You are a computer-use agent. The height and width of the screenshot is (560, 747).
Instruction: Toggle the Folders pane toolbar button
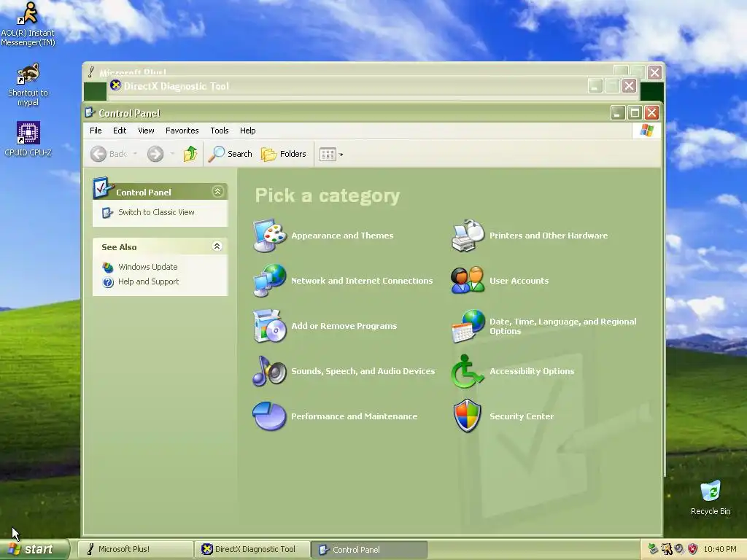284,154
